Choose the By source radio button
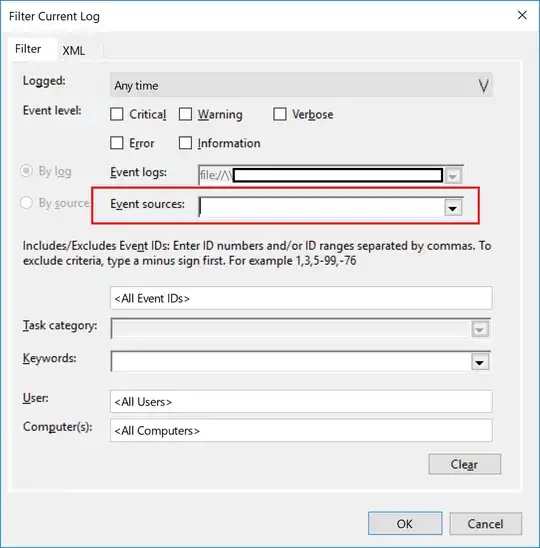Viewport: 540px width, 548px height. pos(26,203)
